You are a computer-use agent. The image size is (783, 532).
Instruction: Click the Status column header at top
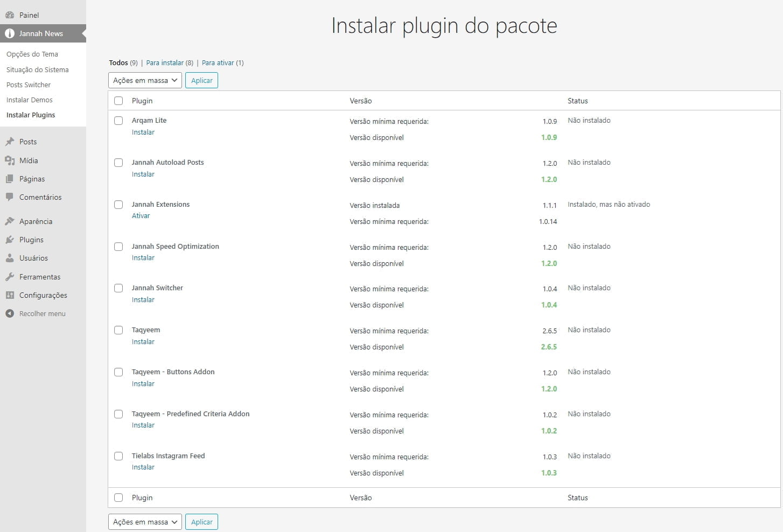click(x=578, y=101)
